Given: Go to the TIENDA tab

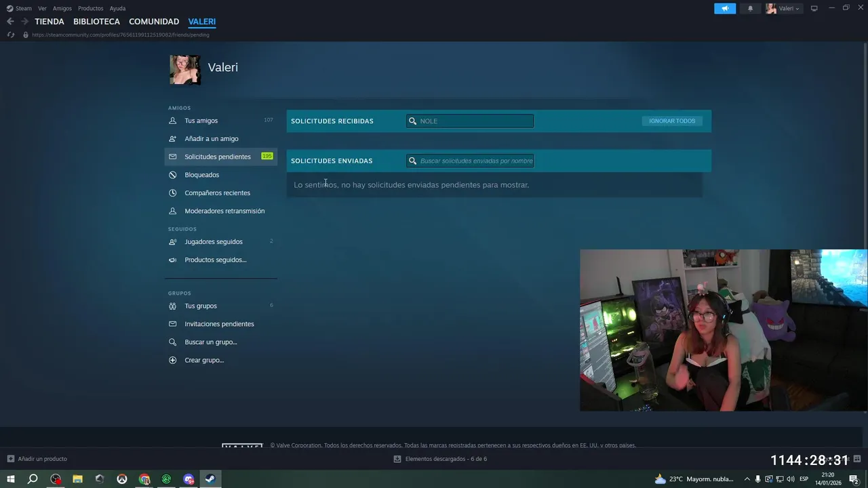Looking at the screenshot, I should coord(50,22).
